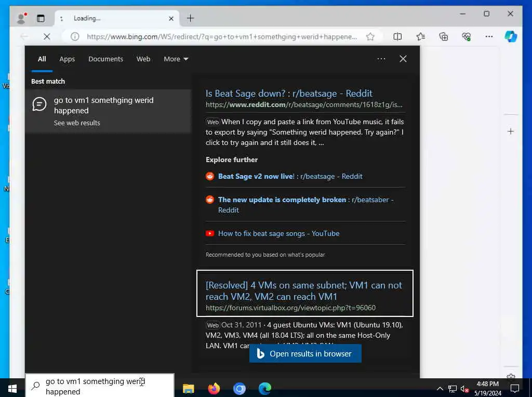Open The new update is completely broken link
Image resolution: width=532 pixels, height=397 pixels.
click(x=305, y=205)
